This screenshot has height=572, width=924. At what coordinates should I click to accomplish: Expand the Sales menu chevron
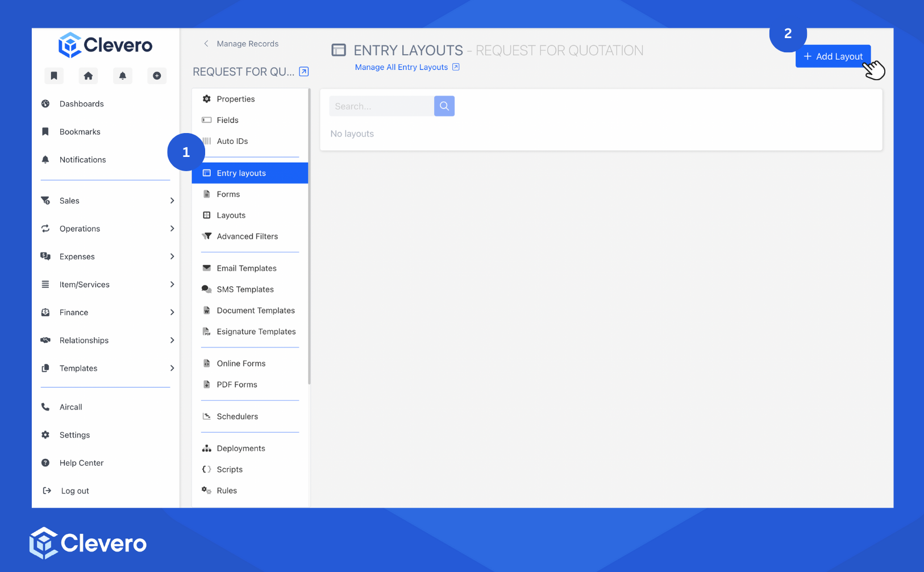pyautogui.click(x=172, y=201)
